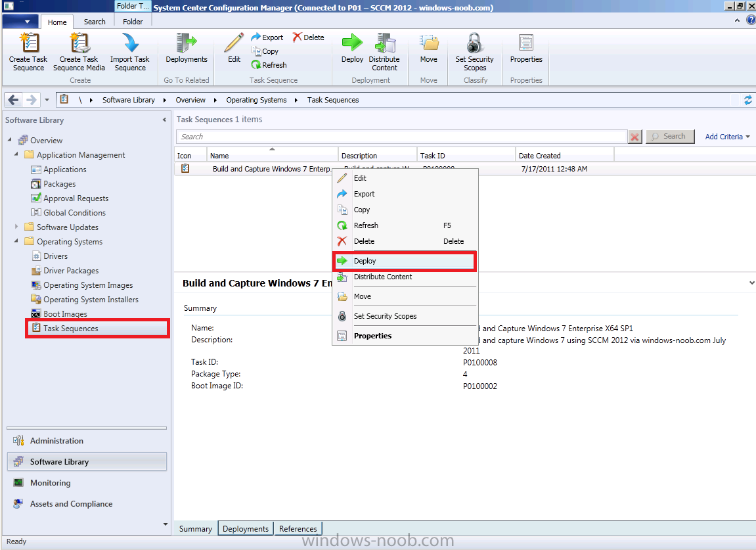Choose Export from the context menu

click(405, 194)
